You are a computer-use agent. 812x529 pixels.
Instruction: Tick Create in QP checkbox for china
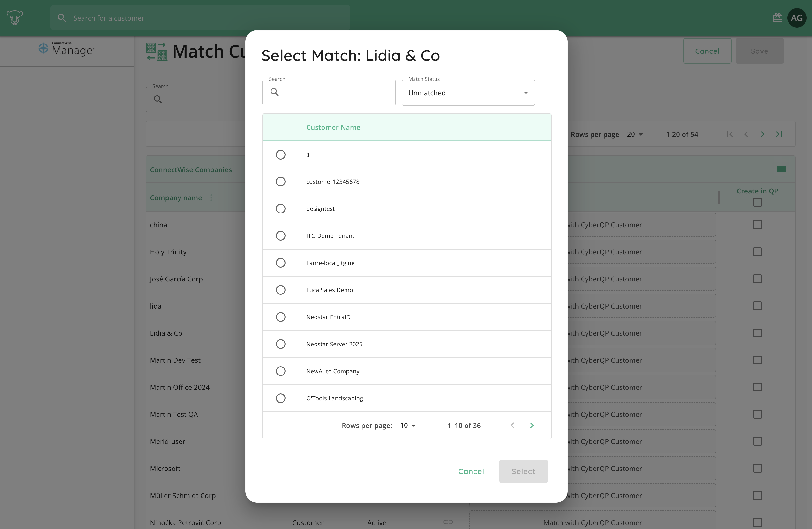(757, 225)
